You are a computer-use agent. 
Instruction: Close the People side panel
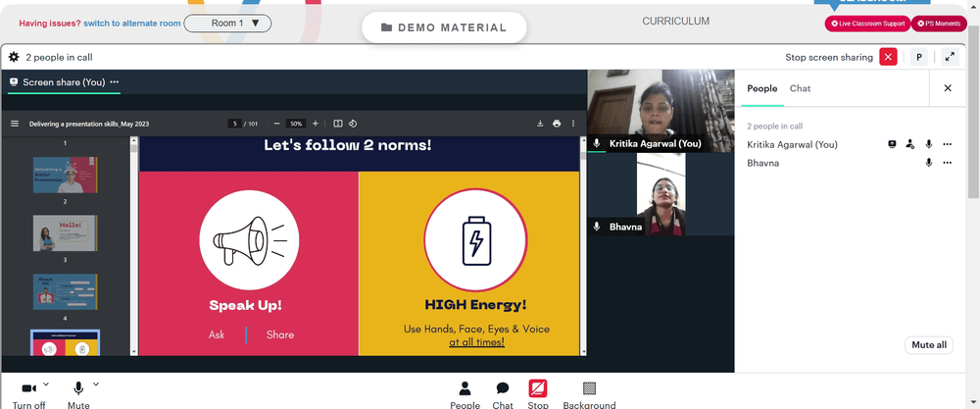pos(948,88)
